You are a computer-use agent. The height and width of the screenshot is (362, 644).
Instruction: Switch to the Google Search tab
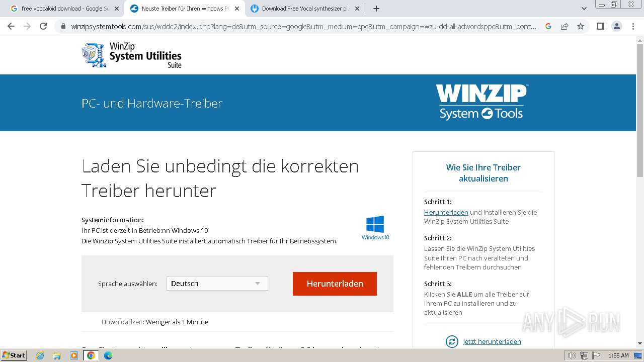[x=64, y=9]
